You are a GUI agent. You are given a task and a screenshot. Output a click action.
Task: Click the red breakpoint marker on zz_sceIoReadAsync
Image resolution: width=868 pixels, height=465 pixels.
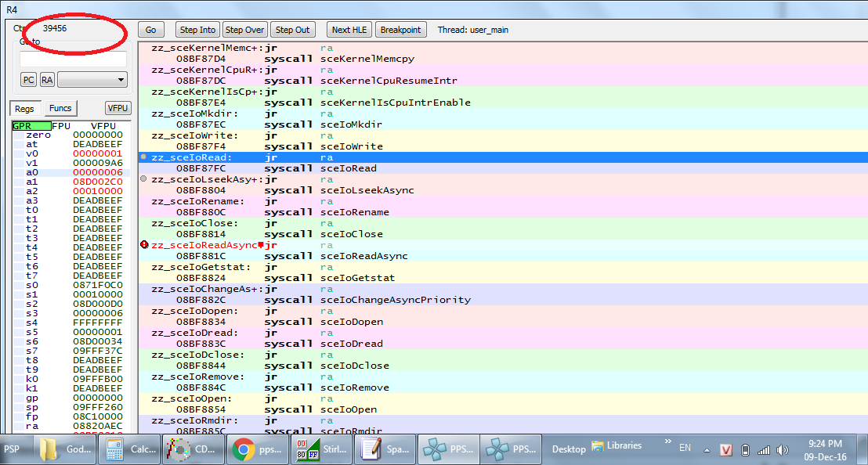coord(143,245)
